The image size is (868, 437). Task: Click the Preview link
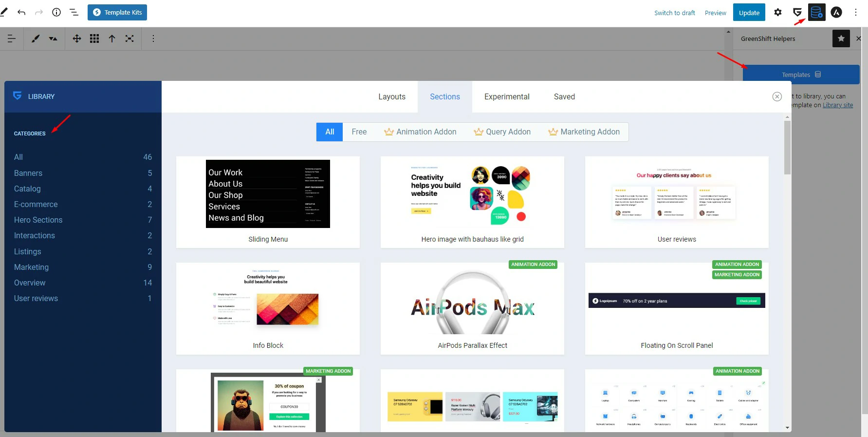(715, 13)
